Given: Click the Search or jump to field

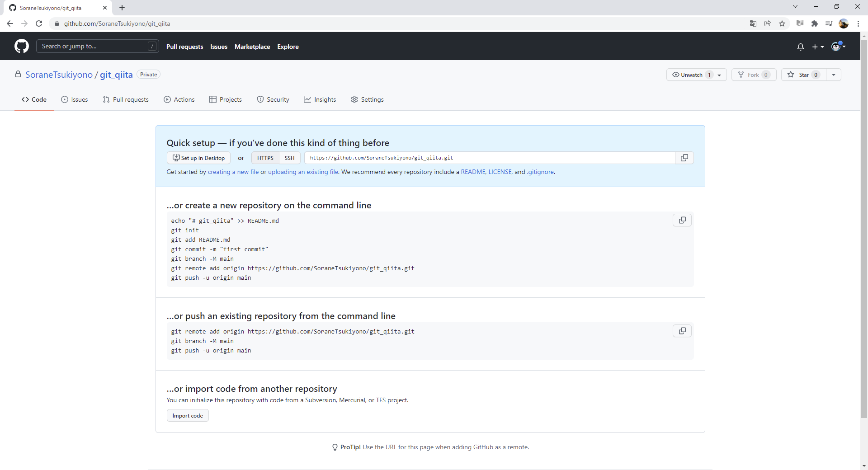Looking at the screenshot, I should [90, 46].
